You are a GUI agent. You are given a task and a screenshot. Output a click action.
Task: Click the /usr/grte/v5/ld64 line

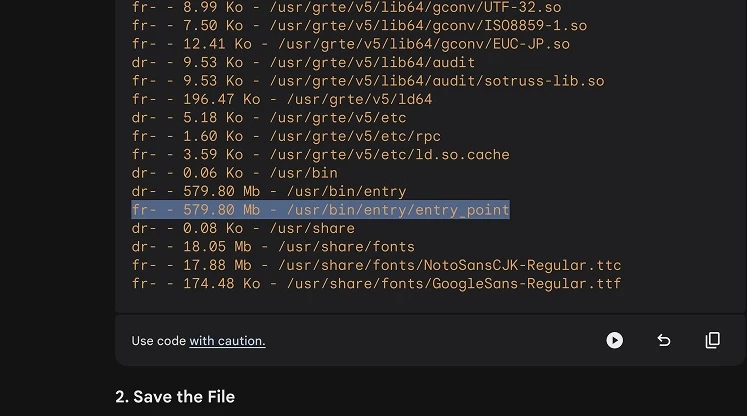pyautogui.click(x=282, y=99)
